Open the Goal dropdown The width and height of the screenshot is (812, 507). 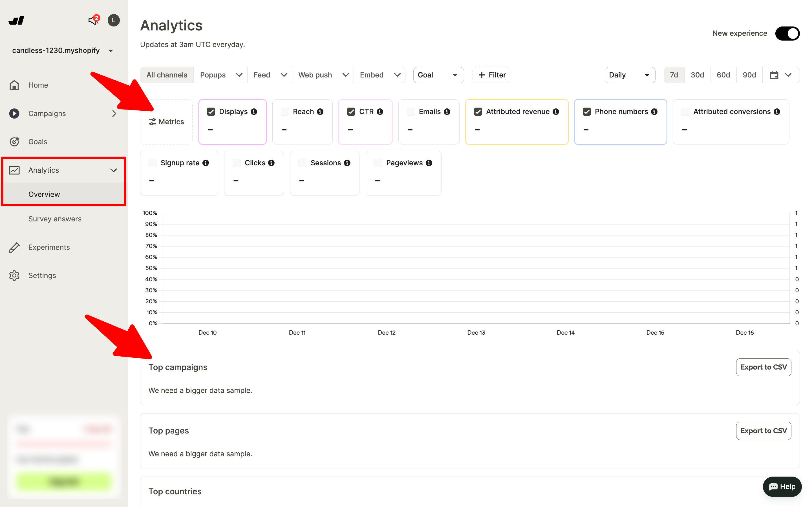(x=438, y=75)
